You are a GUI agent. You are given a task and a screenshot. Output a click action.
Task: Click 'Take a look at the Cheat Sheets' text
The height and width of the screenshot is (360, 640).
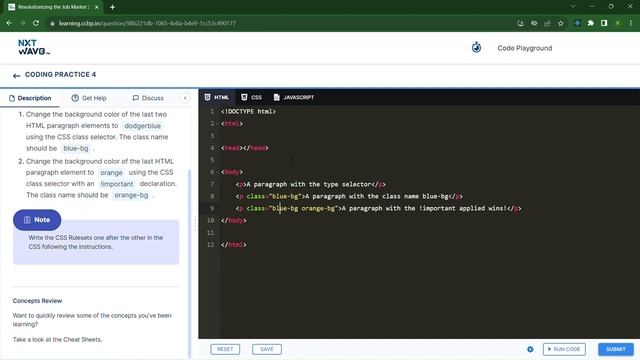tap(57, 340)
